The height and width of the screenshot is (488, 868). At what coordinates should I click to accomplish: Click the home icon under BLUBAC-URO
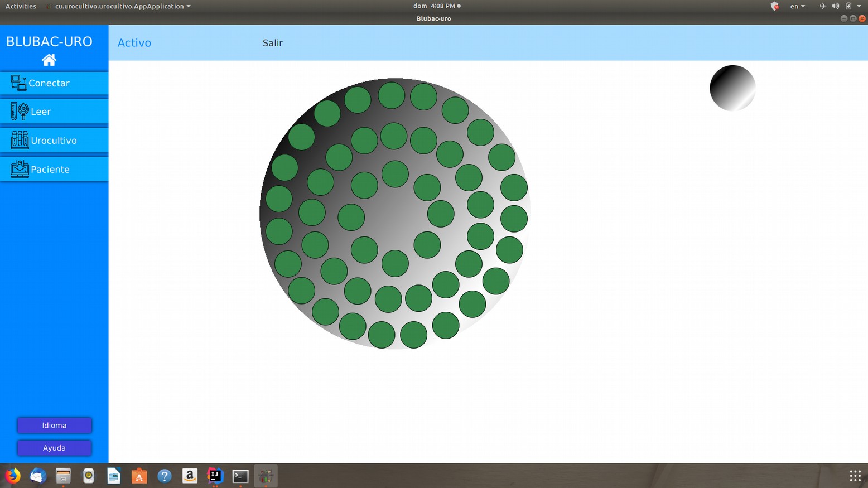(x=49, y=60)
